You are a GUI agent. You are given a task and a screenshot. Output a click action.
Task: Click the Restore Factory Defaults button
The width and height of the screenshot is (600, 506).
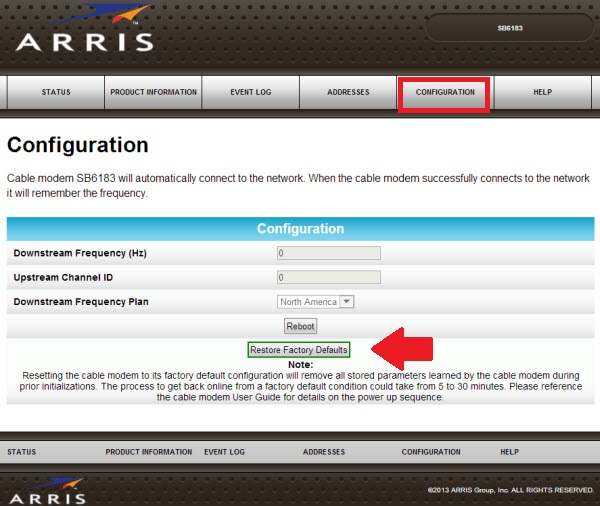(x=298, y=350)
